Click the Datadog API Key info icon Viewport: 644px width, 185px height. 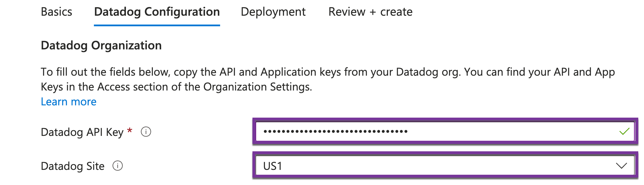pyautogui.click(x=146, y=132)
